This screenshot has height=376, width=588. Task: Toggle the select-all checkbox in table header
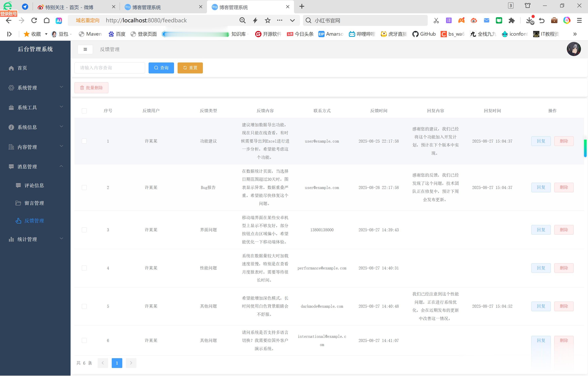click(x=84, y=111)
